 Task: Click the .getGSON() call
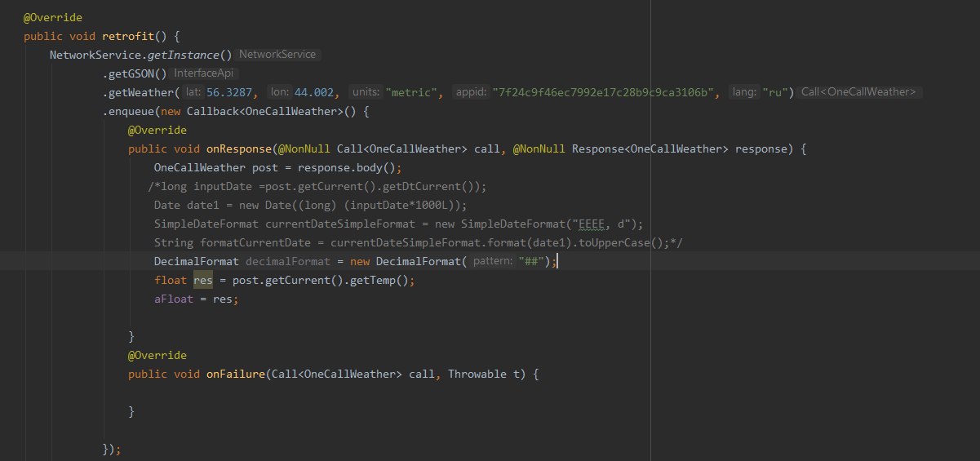(x=135, y=73)
